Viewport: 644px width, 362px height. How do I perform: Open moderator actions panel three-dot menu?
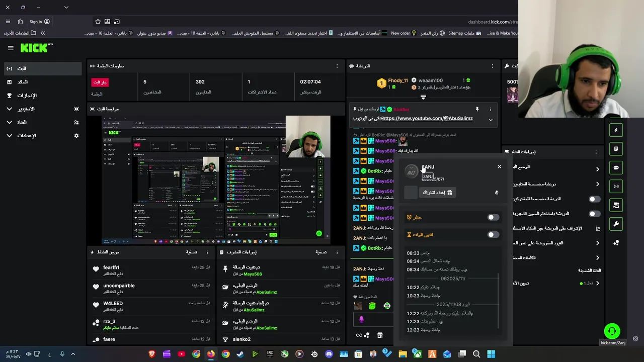[337, 252]
